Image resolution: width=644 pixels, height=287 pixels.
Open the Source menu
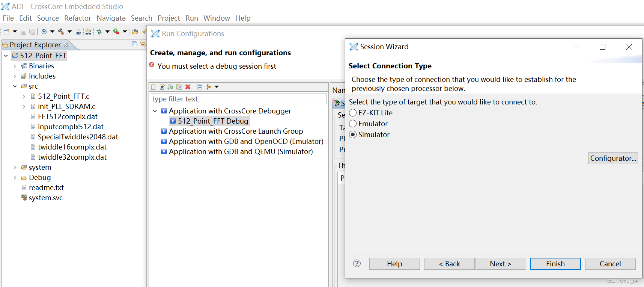48,18
